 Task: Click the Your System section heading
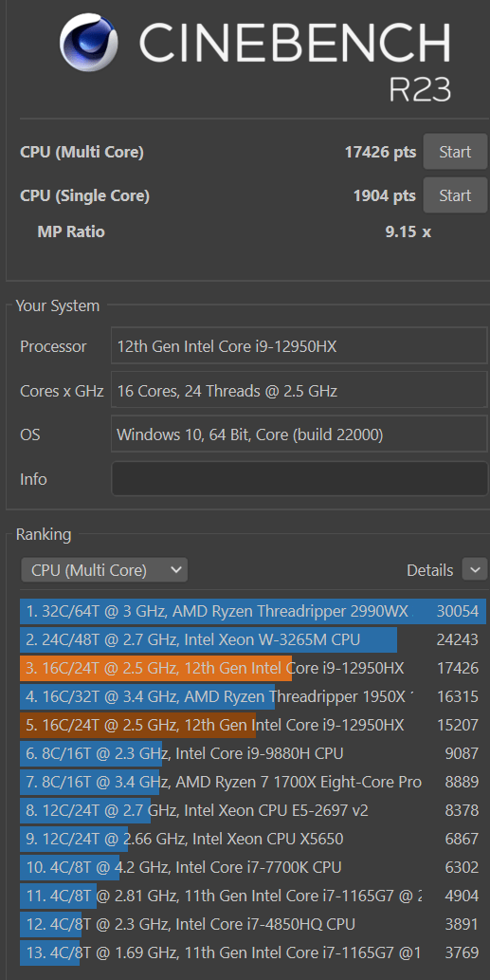[x=58, y=305]
